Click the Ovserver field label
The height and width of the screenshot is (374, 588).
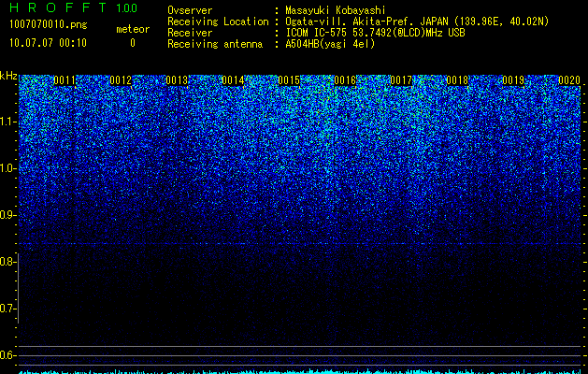pos(190,10)
